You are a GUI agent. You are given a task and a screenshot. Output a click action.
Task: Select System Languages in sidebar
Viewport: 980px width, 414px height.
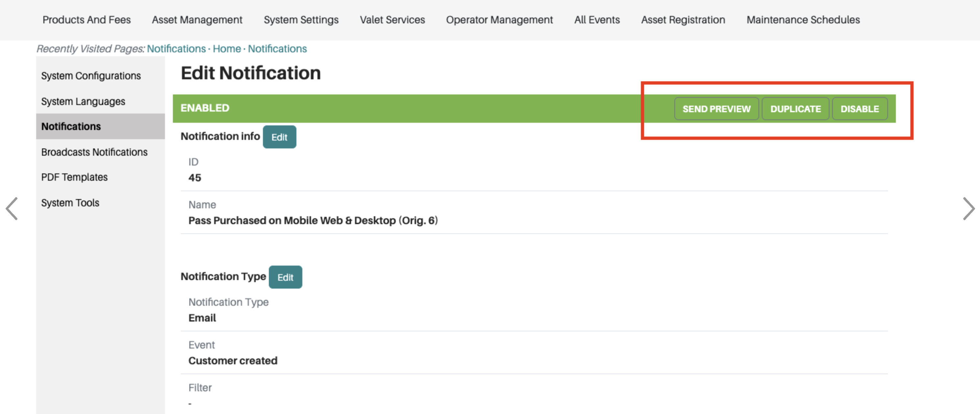coord(83,101)
